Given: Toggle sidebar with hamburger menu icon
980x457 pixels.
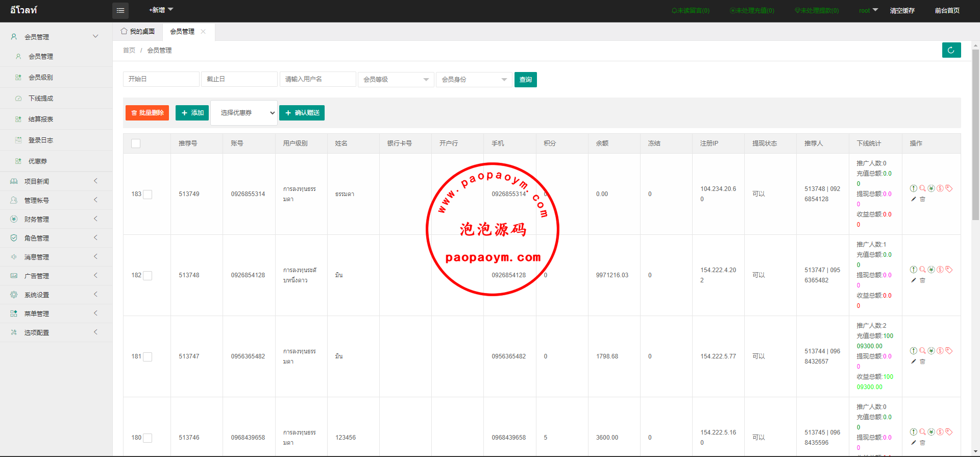Looking at the screenshot, I should [x=120, y=10].
